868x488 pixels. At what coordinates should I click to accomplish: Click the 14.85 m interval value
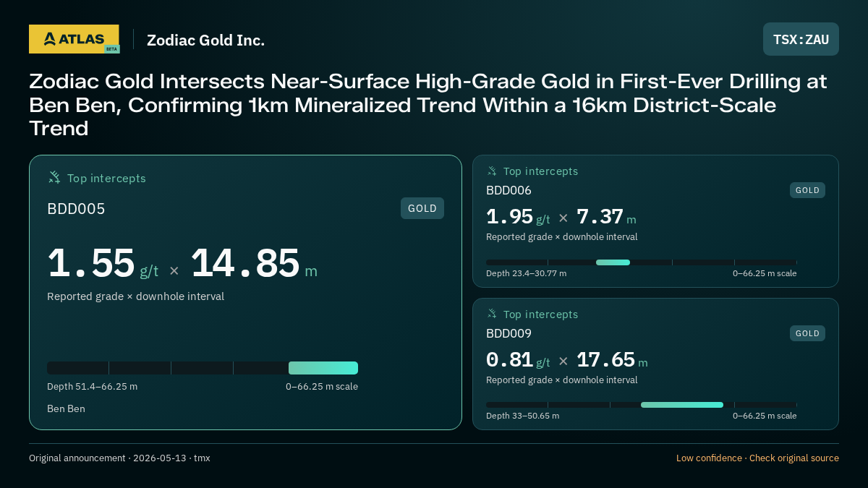click(254, 263)
